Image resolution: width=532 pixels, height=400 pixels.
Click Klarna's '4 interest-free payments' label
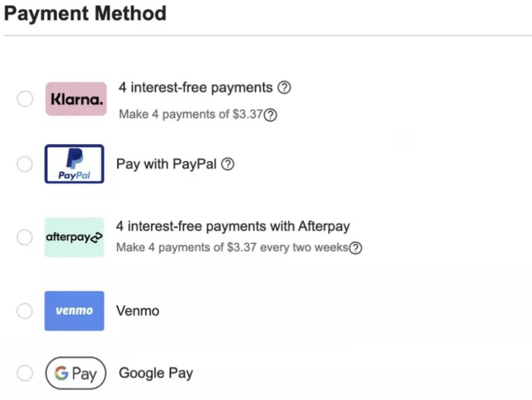tap(195, 87)
